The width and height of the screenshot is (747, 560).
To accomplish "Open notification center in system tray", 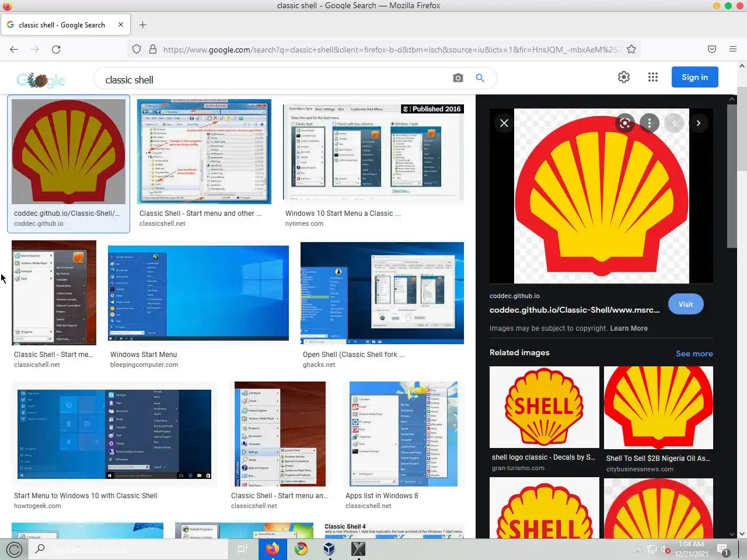I will (723, 549).
